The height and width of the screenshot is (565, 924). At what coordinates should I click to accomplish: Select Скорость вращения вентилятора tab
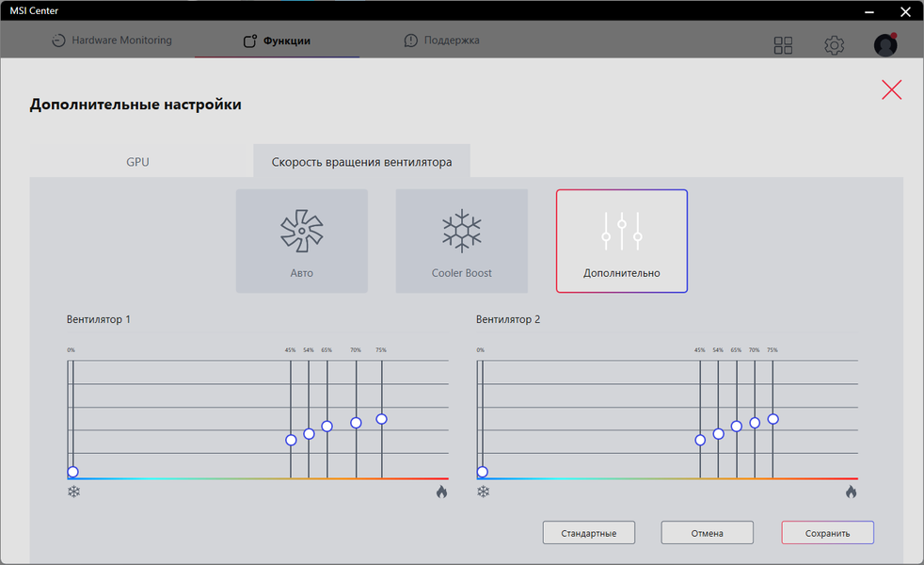click(x=362, y=162)
